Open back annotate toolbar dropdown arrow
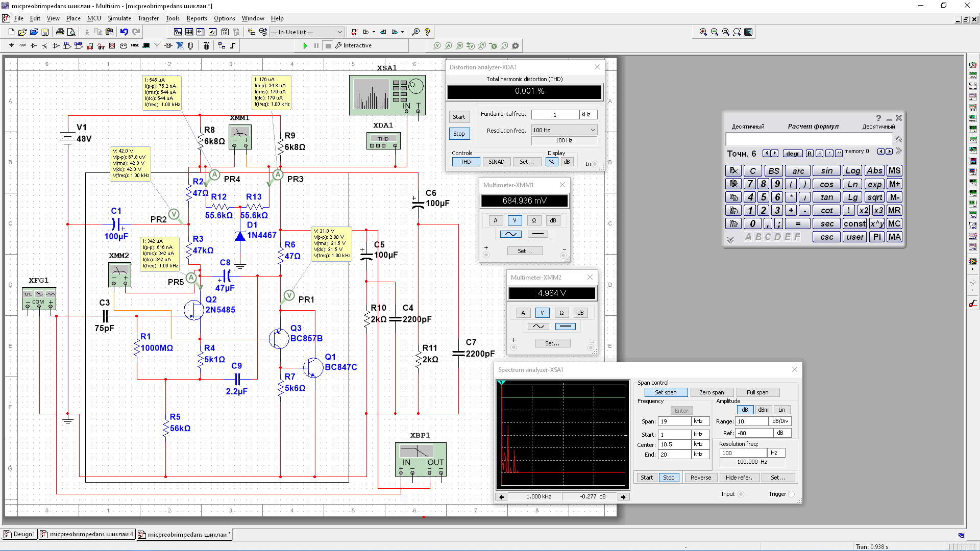The image size is (980, 551). [374, 32]
